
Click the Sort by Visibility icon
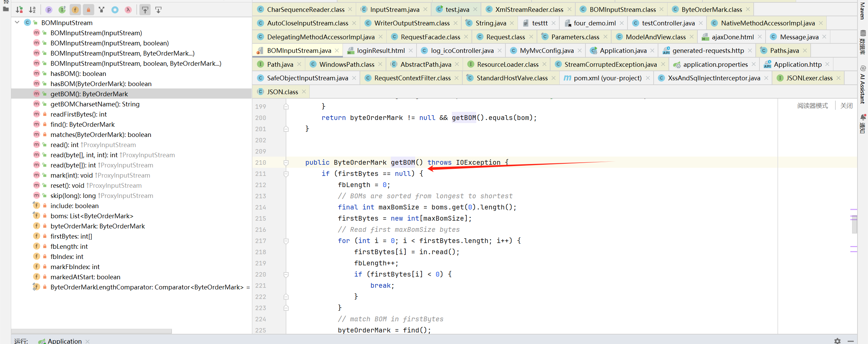pyautogui.click(x=19, y=10)
